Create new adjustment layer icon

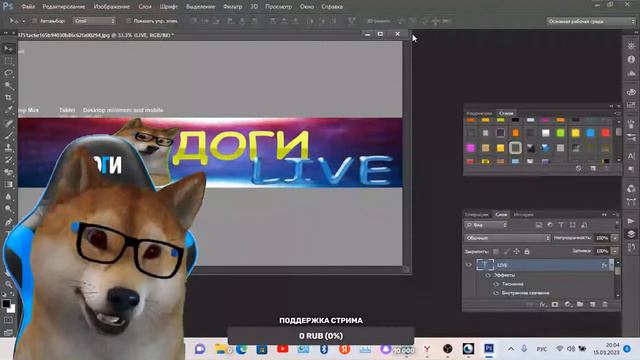(568, 304)
